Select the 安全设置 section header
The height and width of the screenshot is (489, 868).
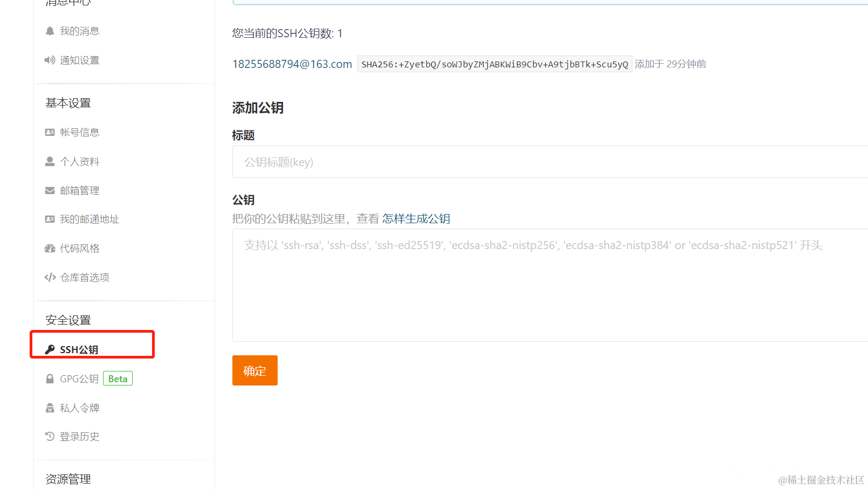(x=68, y=319)
